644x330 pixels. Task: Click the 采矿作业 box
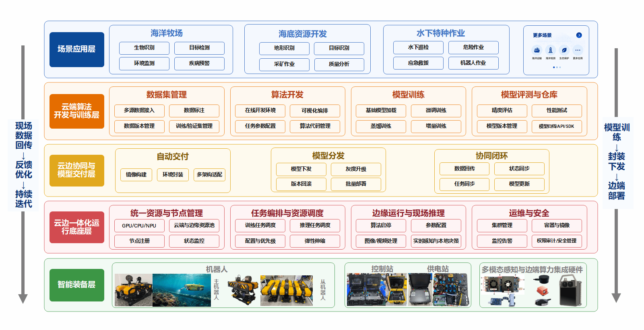[x=284, y=64]
